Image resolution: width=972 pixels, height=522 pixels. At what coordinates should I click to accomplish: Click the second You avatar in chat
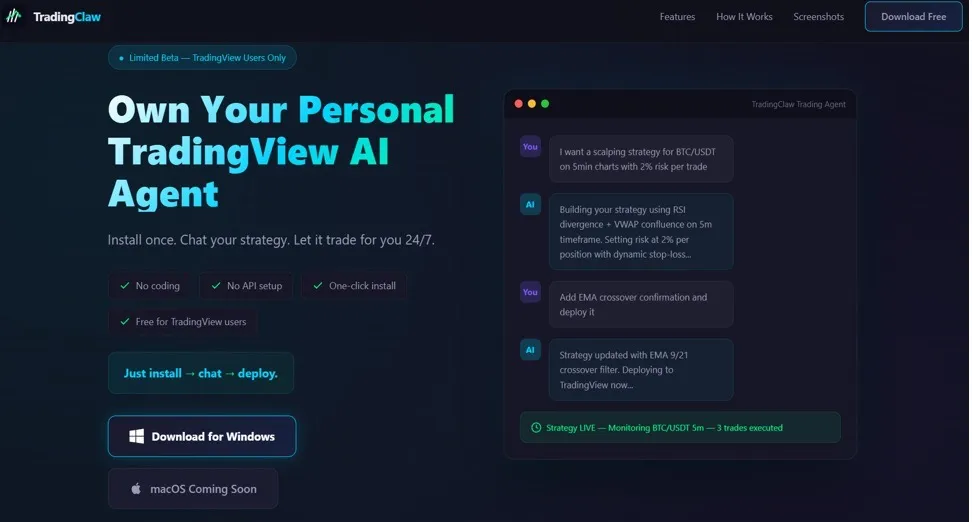530,292
